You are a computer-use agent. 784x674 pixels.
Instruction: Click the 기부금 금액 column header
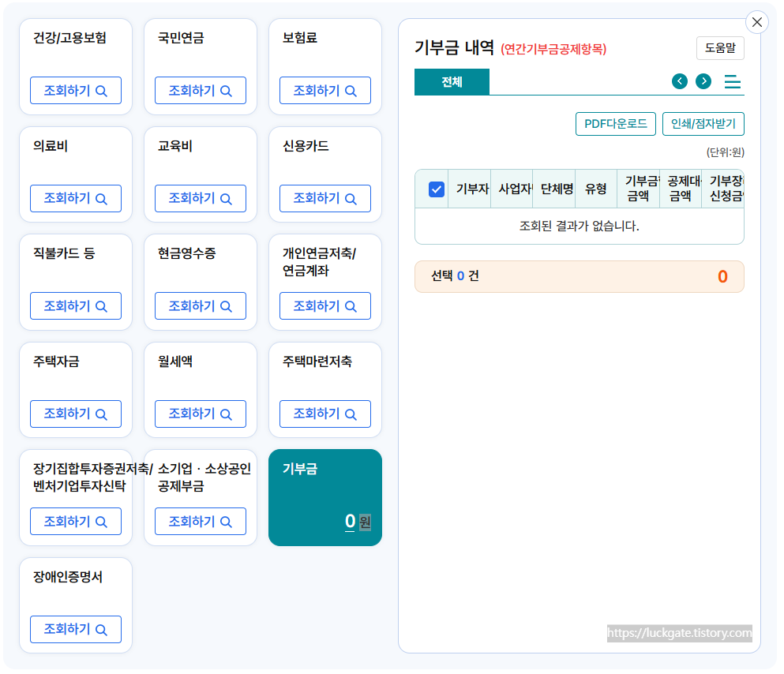click(639, 189)
